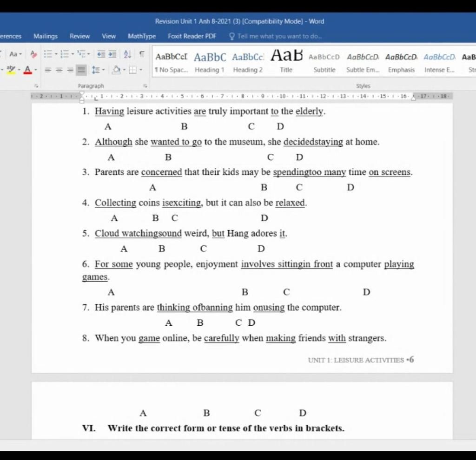The height and width of the screenshot is (460, 476).
Task: Open the Mailings ribbon tab
Action: click(x=46, y=36)
